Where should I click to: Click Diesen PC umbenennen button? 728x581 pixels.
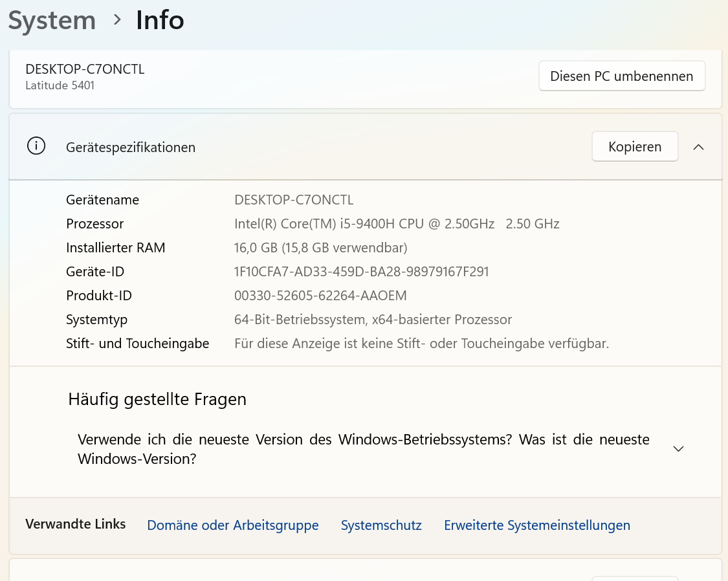click(622, 76)
